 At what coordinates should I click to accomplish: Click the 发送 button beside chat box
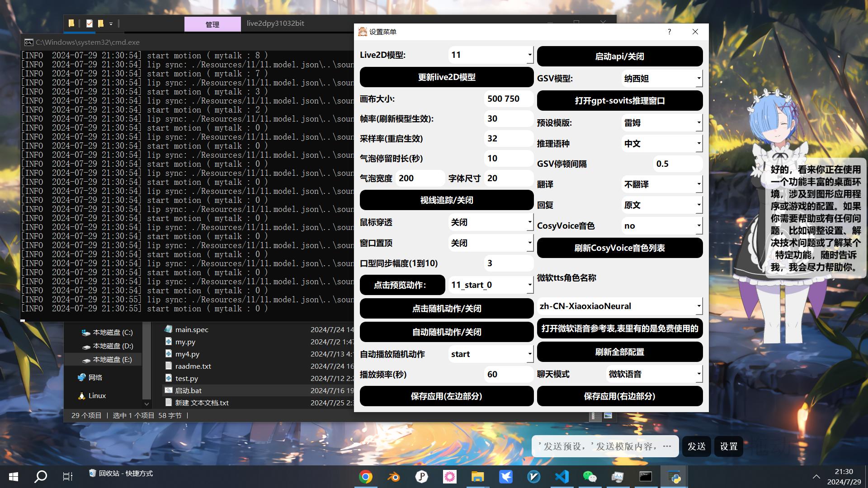point(696,446)
